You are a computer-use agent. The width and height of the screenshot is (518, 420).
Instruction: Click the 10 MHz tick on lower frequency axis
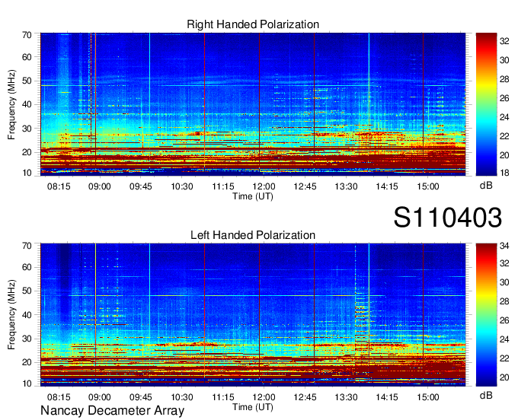[x=27, y=383]
